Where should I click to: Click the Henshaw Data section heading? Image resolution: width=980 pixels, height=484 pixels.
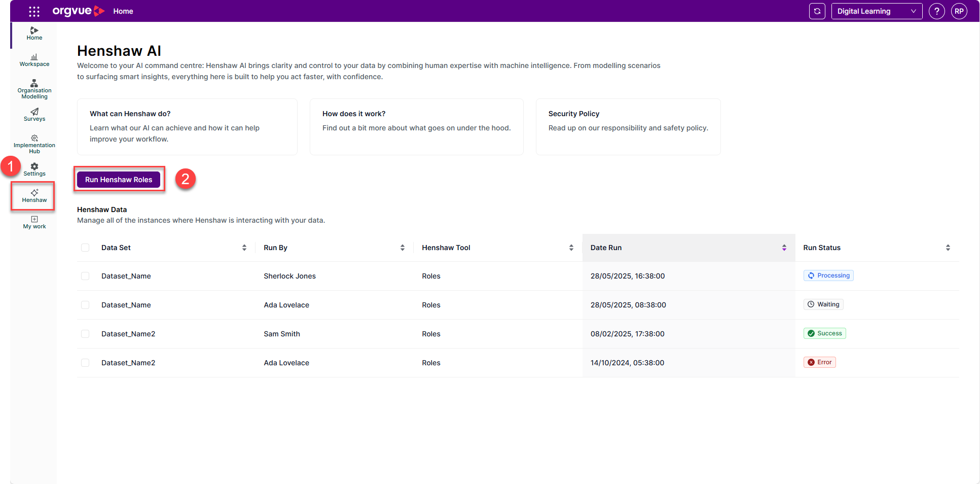pos(102,210)
